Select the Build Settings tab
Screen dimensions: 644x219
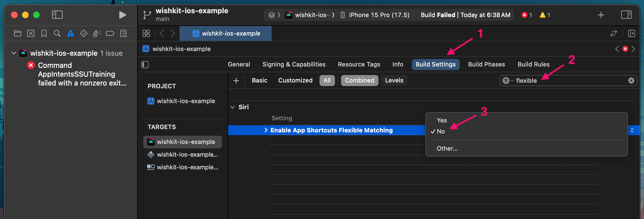[435, 65]
